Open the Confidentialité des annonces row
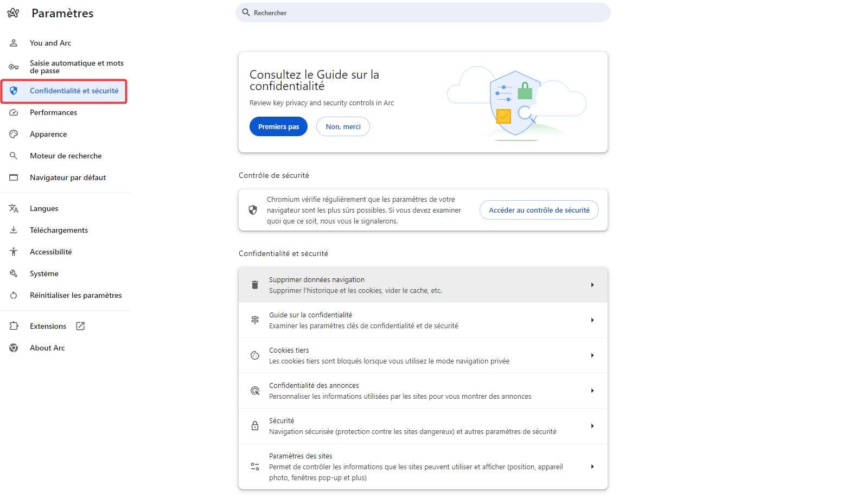Viewport: 849px width, 504px height. coord(423,391)
